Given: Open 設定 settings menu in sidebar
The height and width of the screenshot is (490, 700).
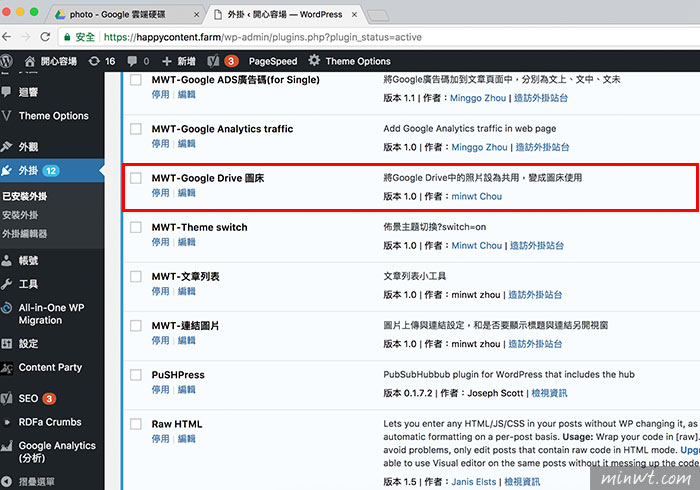Looking at the screenshot, I should pos(28,344).
